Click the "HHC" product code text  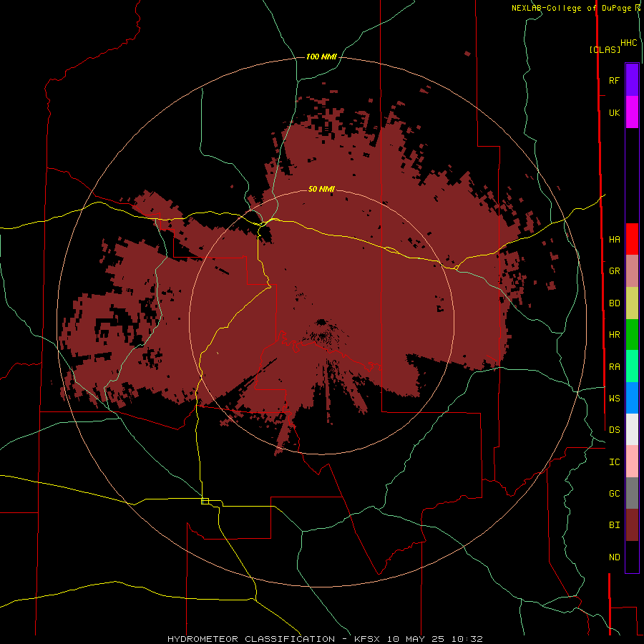(x=628, y=43)
